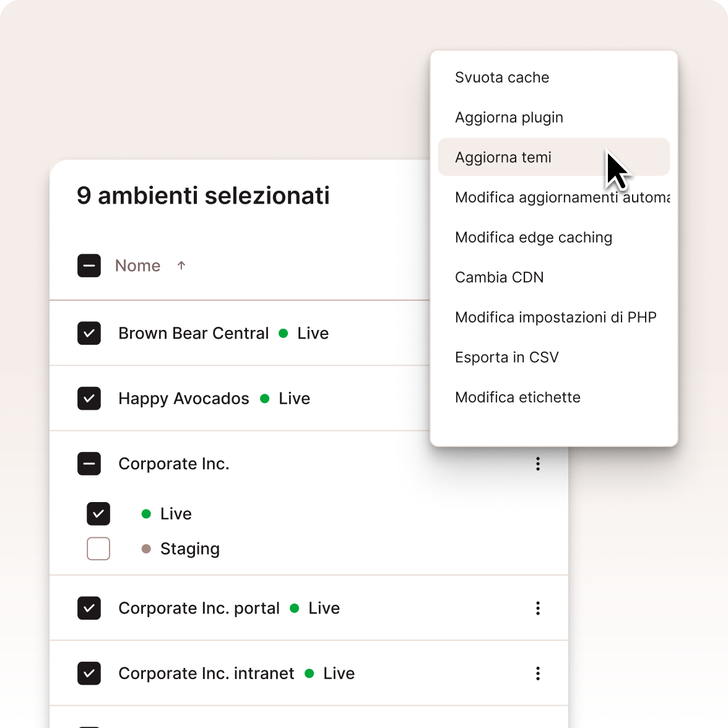This screenshot has height=728, width=728.
Task: Uncheck the Corporate Inc. Live environment checkbox
Action: [x=98, y=514]
